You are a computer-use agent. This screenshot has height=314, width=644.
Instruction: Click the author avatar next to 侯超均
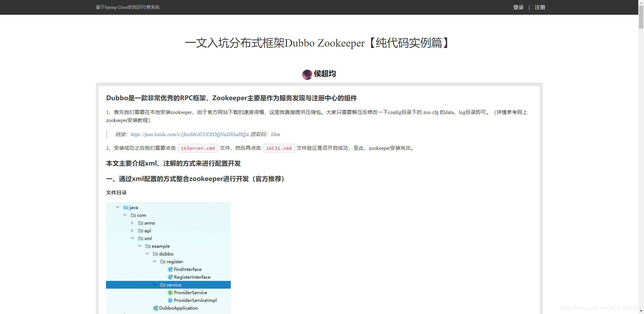(307, 74)
